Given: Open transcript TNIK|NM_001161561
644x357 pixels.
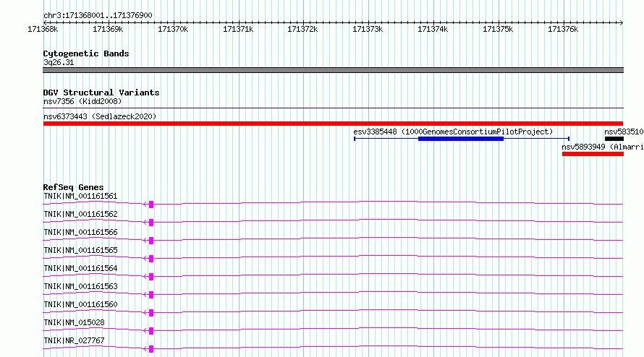Looking at the screenshot, I should (80, 196).
